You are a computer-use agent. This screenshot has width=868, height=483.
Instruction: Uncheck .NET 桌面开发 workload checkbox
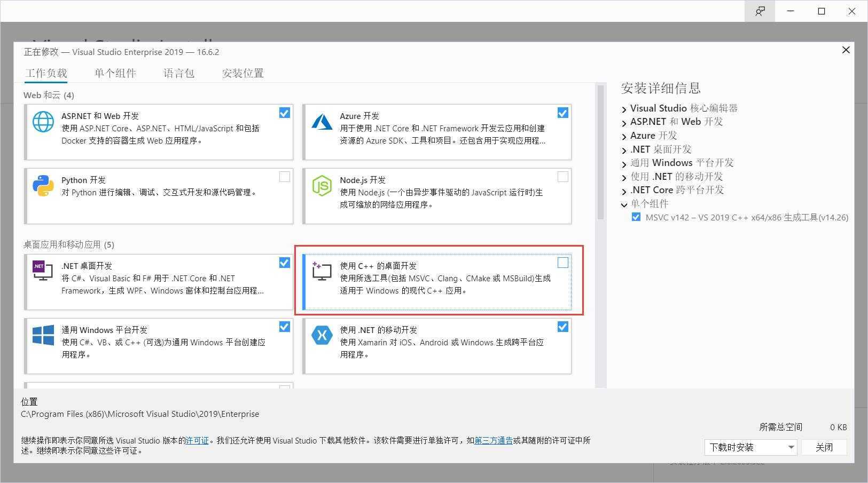point(285,263)
